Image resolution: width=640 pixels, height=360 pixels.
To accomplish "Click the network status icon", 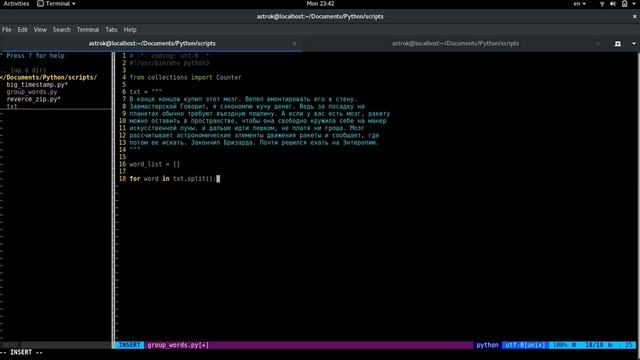I will [602, 4].
